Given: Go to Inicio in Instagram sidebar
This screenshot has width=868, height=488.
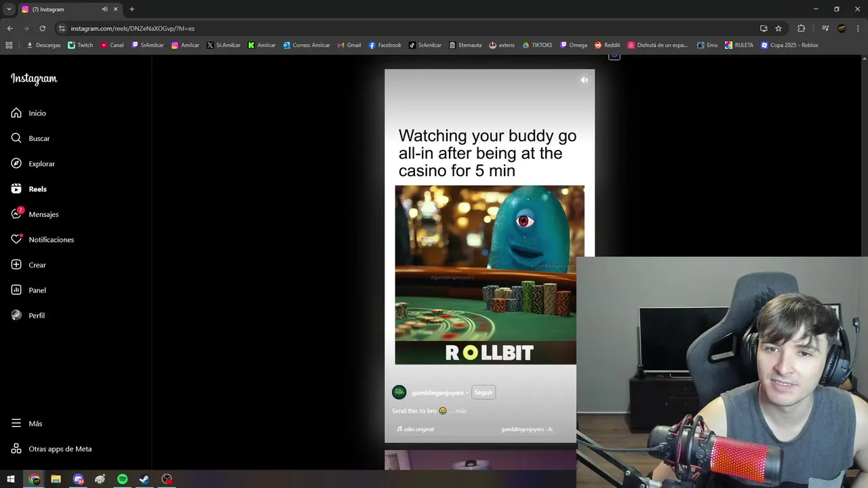Looking at the screenshot, I should tap(28, 113).
